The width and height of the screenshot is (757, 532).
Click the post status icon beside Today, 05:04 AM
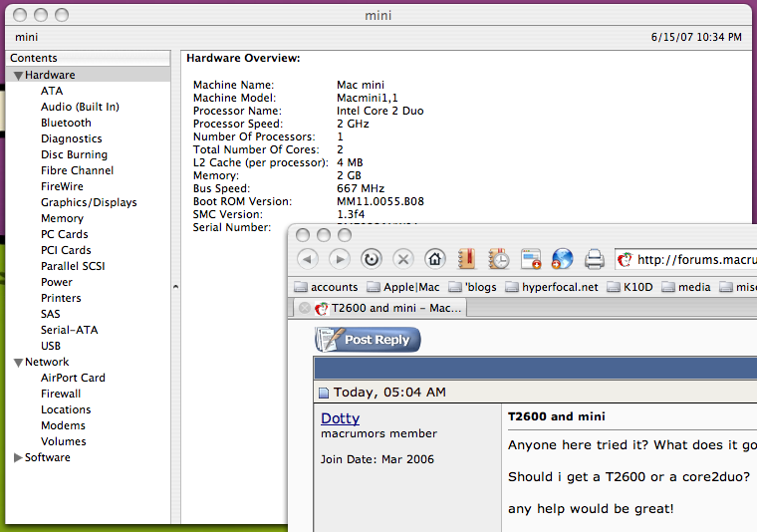tap(324, 393)
